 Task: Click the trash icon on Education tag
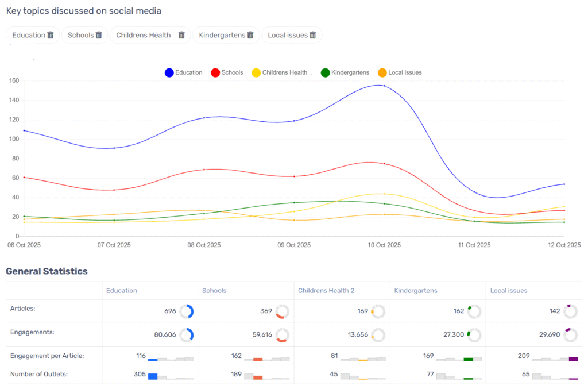tap(51, 35)
